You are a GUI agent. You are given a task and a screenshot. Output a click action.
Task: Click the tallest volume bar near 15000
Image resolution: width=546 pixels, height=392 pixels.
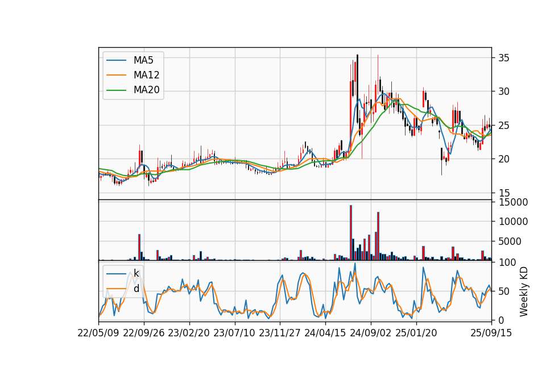click(351, 233)
